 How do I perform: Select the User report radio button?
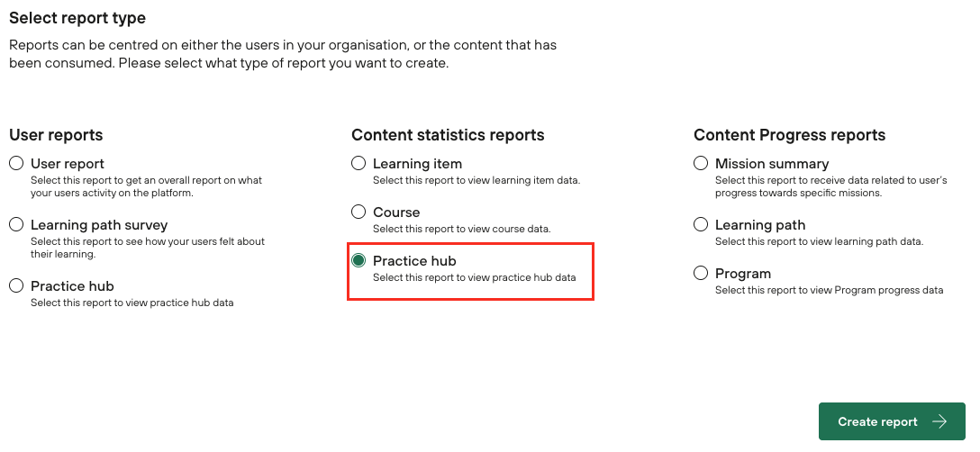(16, 164)
